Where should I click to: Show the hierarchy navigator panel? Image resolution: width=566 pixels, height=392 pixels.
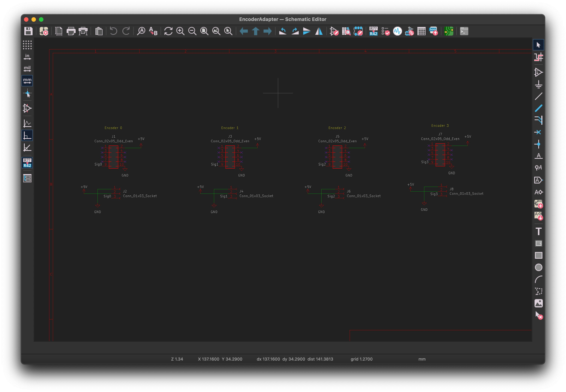click(27, 178)
